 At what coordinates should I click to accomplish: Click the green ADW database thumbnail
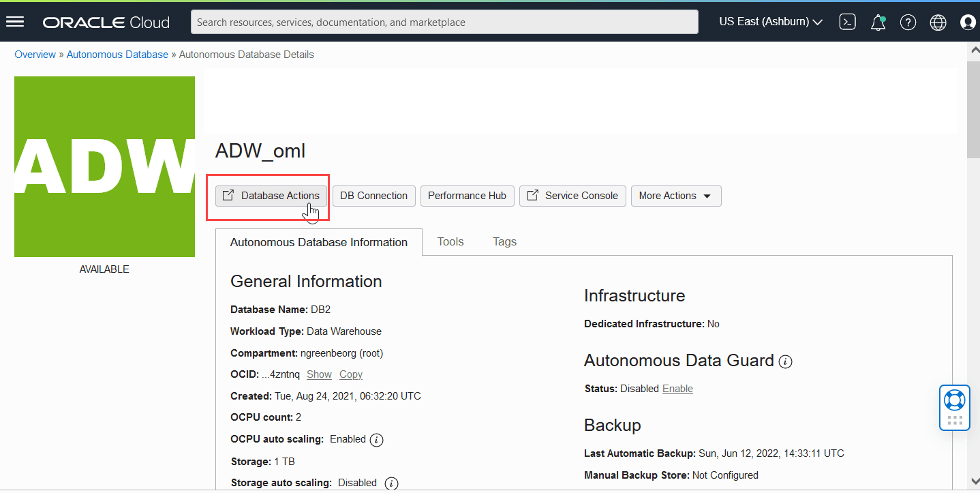point(104,166)
